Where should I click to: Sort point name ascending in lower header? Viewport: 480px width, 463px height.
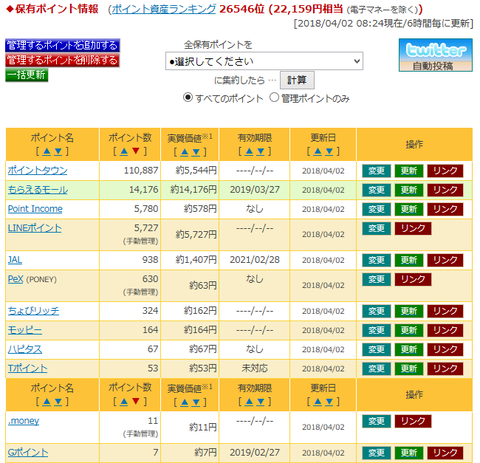pyautogui.click(x=47, y=402)
